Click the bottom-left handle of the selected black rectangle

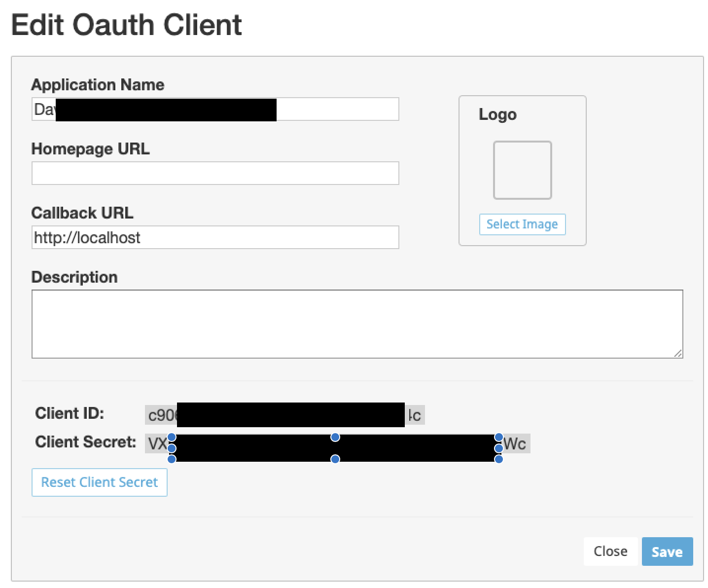pyautogui.click(x=172, y=459)
